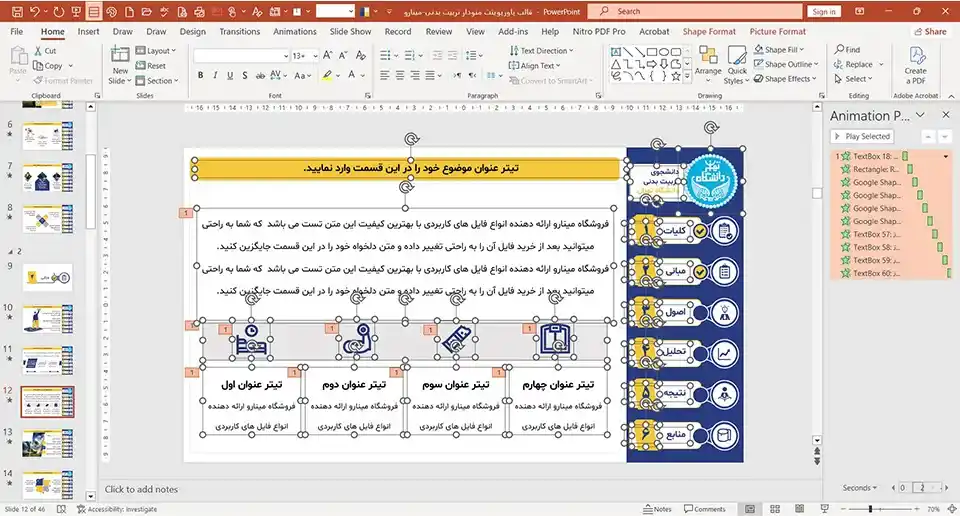Expand Text Direction options

point(542,51)
